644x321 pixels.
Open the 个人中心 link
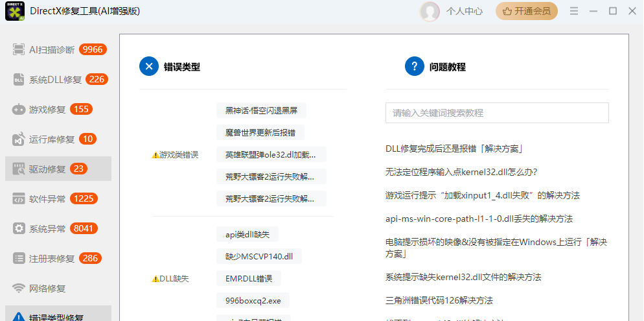coord(465,12)
